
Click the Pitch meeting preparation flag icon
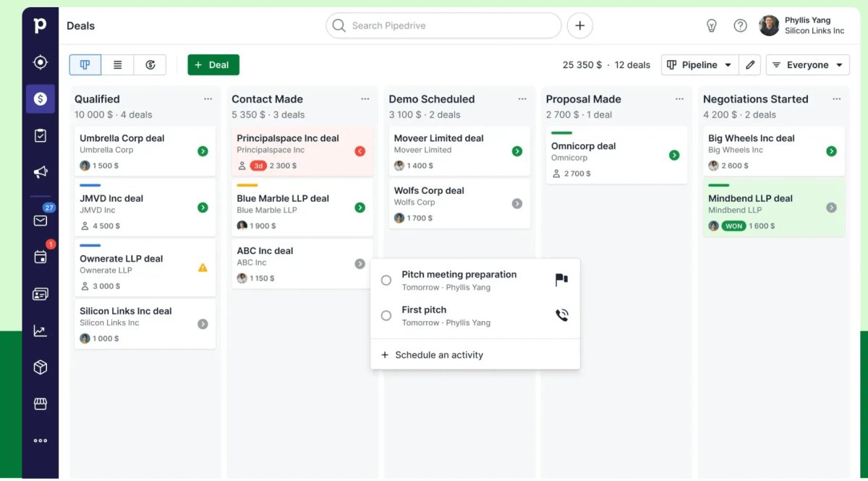(561, 280)
